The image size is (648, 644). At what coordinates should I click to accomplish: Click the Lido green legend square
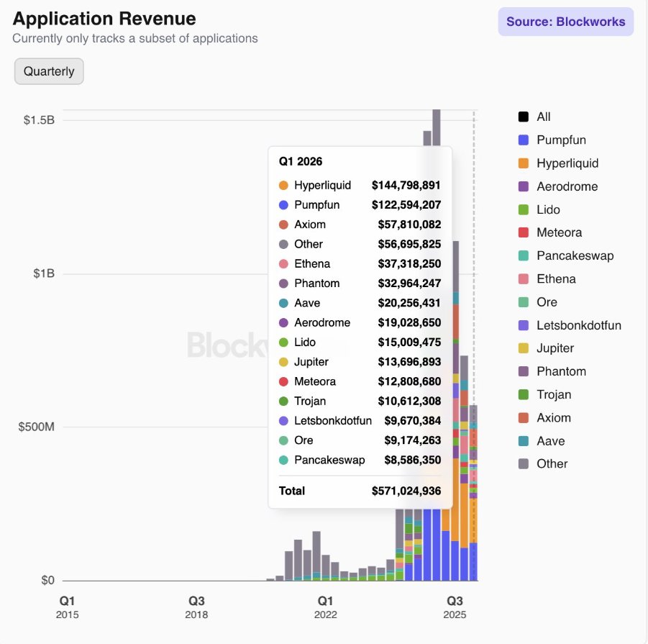(524, 209)
